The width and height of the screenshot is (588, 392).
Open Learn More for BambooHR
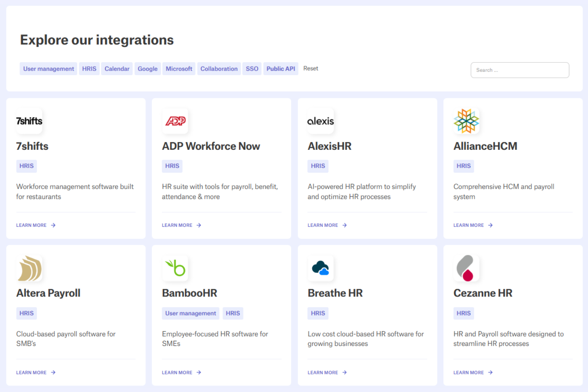(182, 373)
